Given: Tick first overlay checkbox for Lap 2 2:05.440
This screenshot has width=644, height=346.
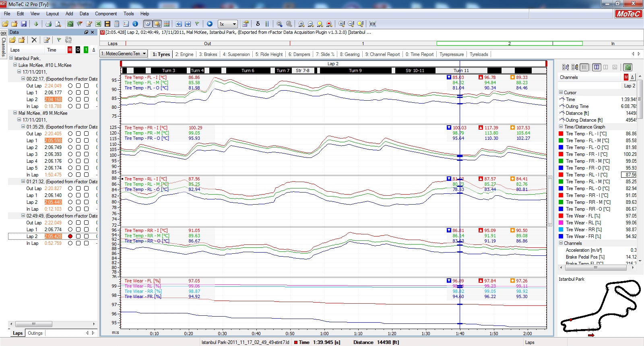Looking at the screenshot, I should (78, 202).
